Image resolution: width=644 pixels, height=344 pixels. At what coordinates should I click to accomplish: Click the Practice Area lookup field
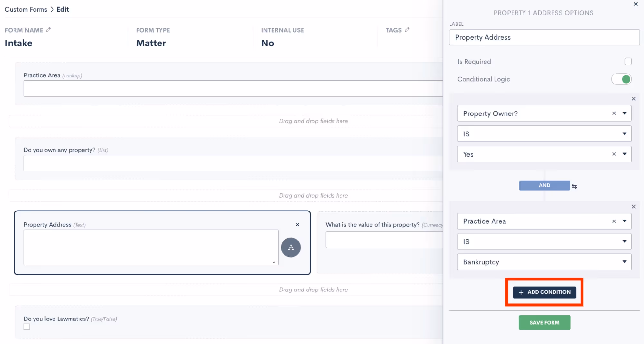click(233, 88)
